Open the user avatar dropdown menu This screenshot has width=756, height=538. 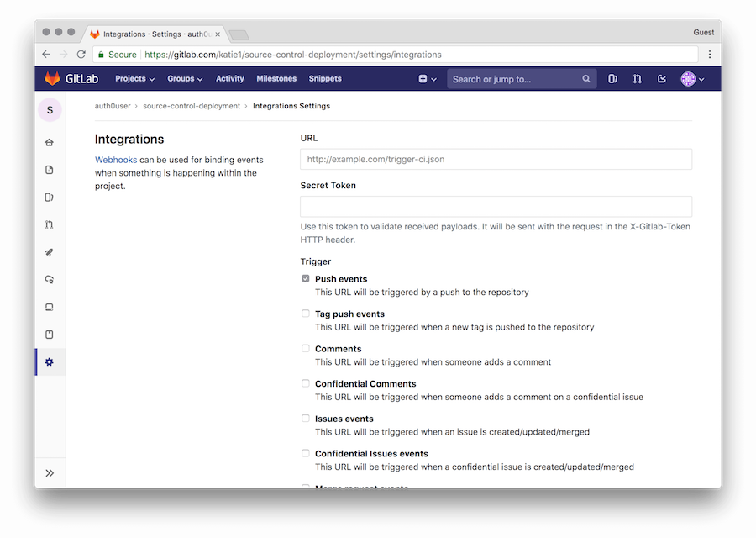(x=692, y=79)
